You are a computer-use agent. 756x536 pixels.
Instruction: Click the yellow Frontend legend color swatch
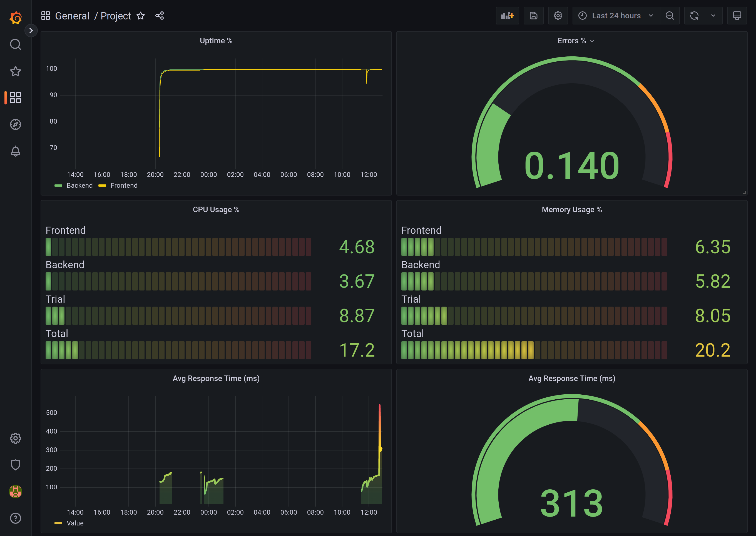click(x=102, y=186)
